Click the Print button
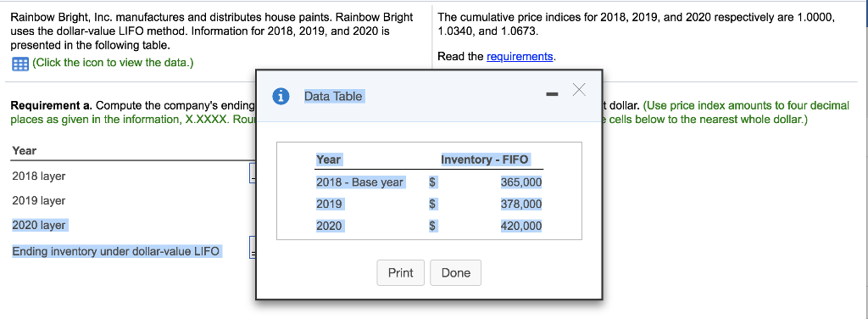Image resolution: width=868 pixels, height=319 pixels. [x=401, y=272]
